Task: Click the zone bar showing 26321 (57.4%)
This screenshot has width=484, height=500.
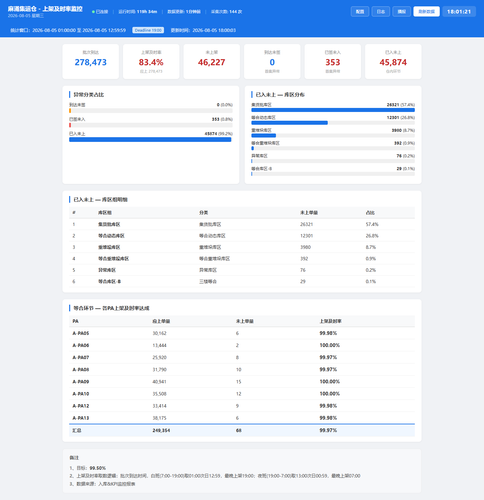Action: (333, 110)
